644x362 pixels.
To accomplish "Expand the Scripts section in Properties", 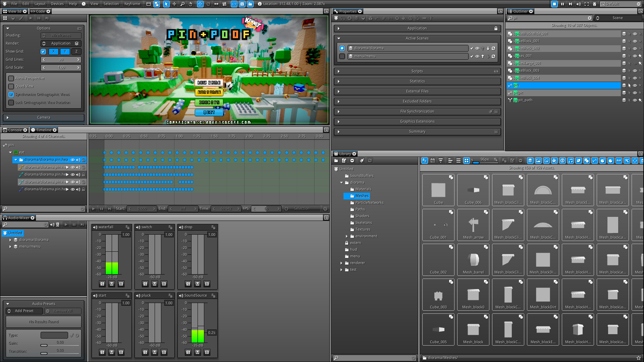I will [x=339, y=71].
